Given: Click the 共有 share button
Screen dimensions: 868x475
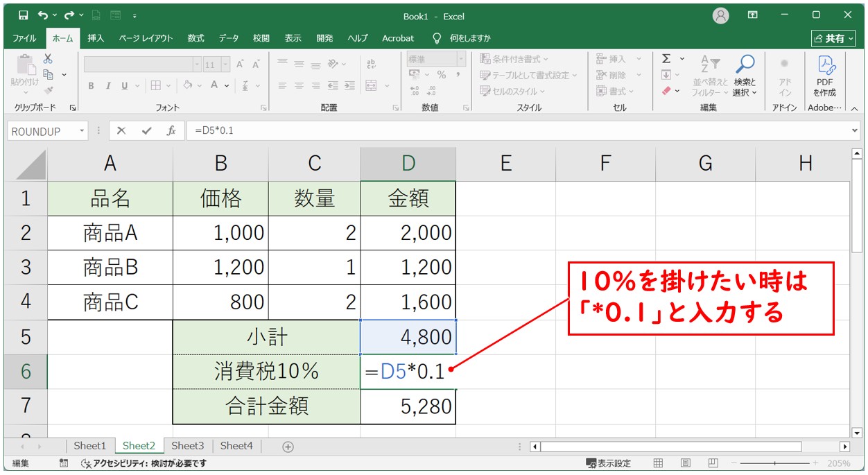Looking at the screenshot, I should coord(832,39).
